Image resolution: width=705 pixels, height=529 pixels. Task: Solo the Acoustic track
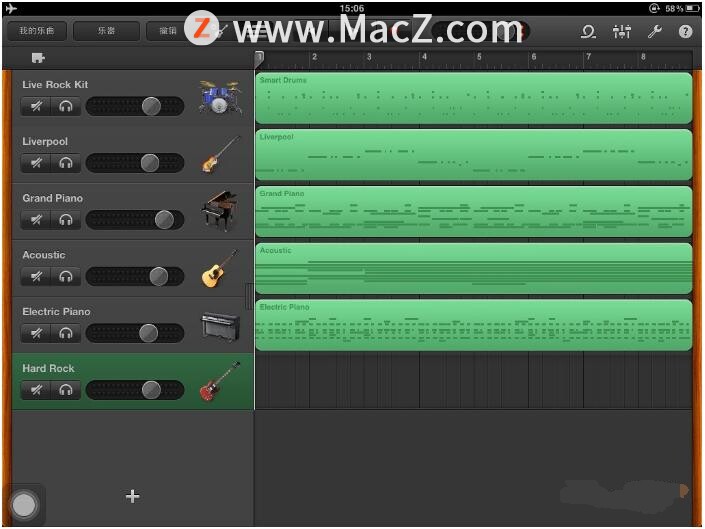tap(66, 276)
